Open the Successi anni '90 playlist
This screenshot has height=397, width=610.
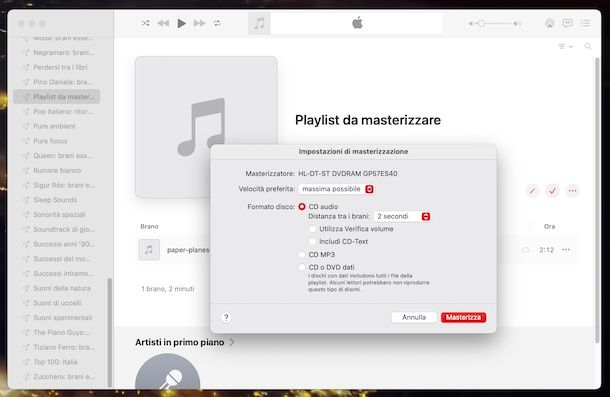[57, 244]
